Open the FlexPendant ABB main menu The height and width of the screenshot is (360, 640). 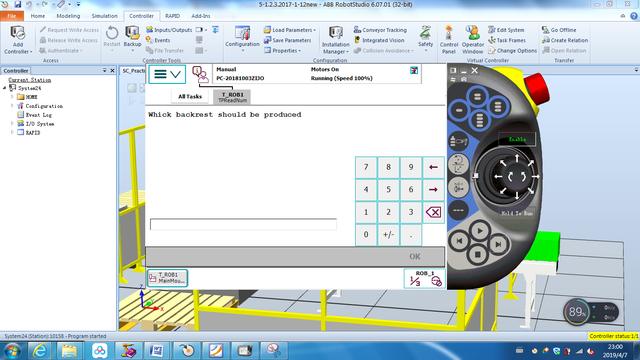click(167, 74)
